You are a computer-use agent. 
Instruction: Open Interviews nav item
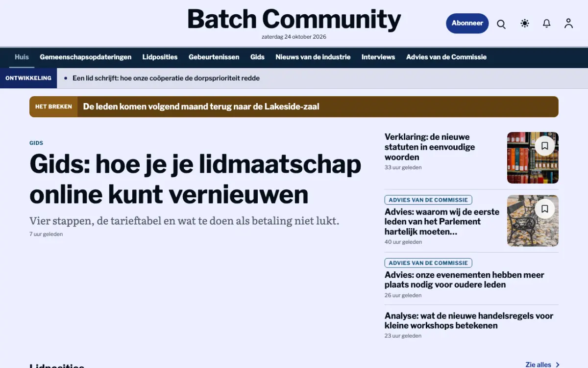[x=378, y=57]
